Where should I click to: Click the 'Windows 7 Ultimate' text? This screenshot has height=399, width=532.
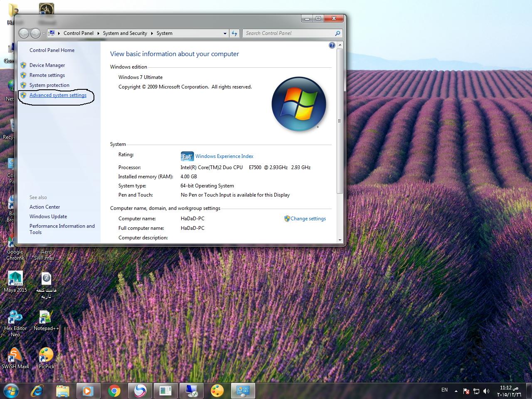(140, 77)
